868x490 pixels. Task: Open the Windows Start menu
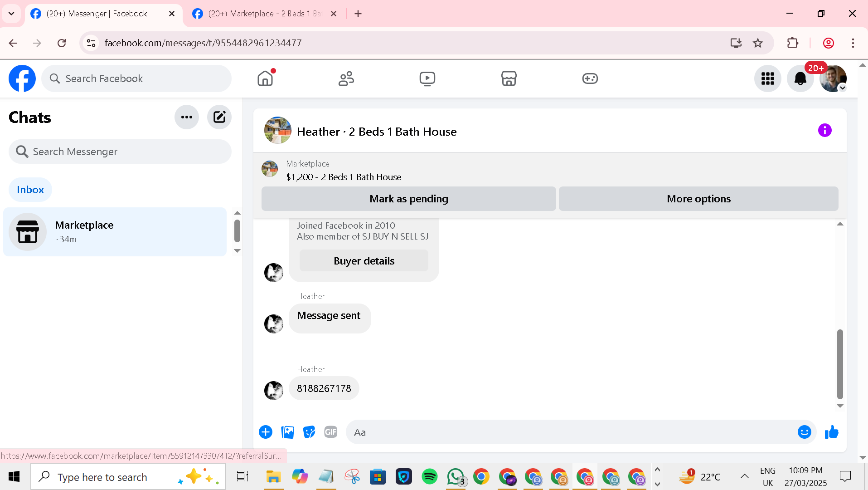pos(14,476)
